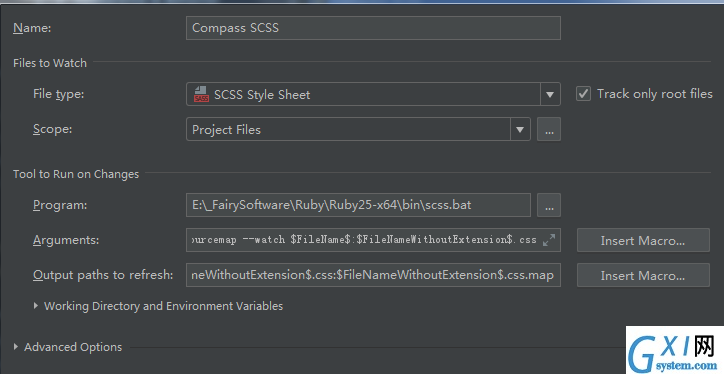
Task: Browse for Program with ellipsis button
Action: (549, 205)
